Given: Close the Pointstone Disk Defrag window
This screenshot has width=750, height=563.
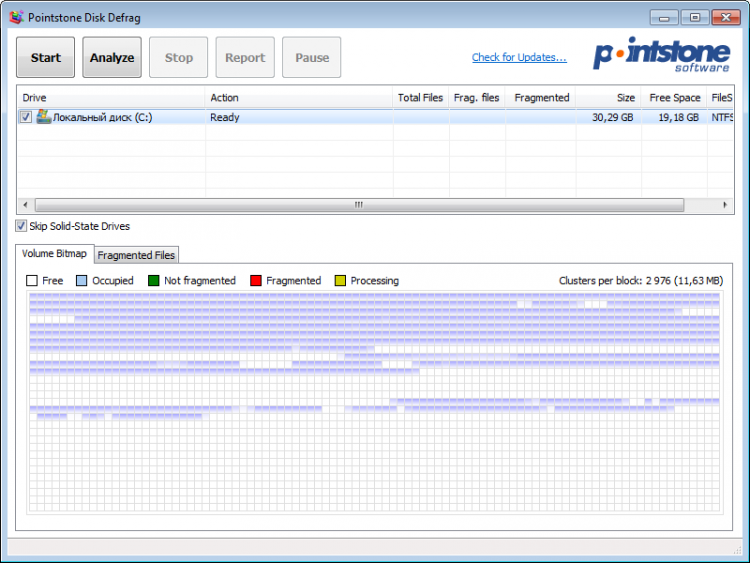Looking at the screenshot, I should pos(726,18).
